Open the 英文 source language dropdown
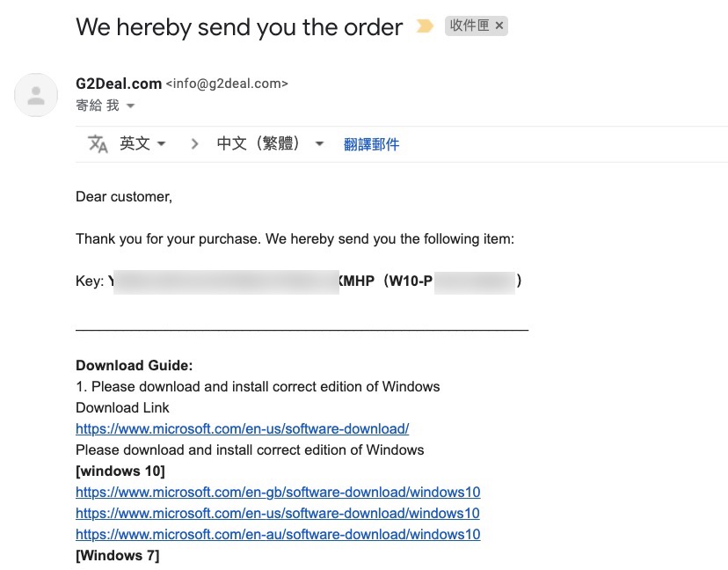 pos(142,144)
